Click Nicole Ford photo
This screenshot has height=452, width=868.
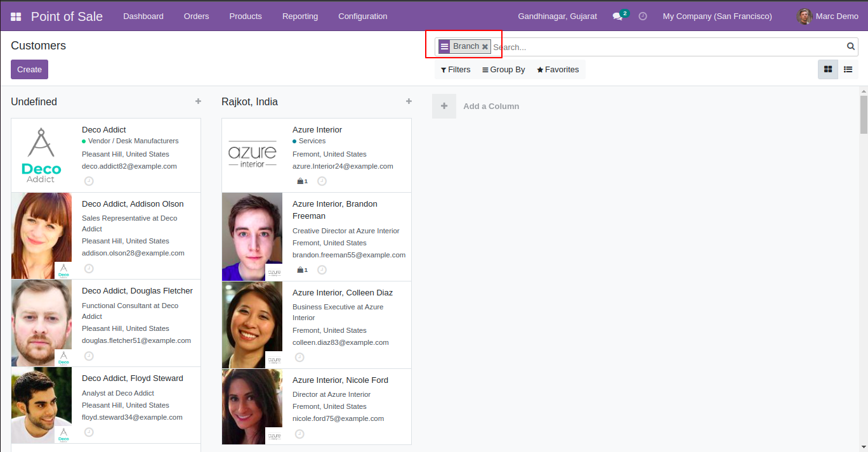pos(252,406)
